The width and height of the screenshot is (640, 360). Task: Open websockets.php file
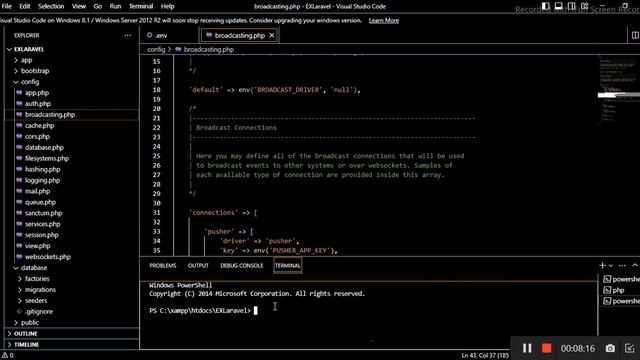(x=48, y=257)
